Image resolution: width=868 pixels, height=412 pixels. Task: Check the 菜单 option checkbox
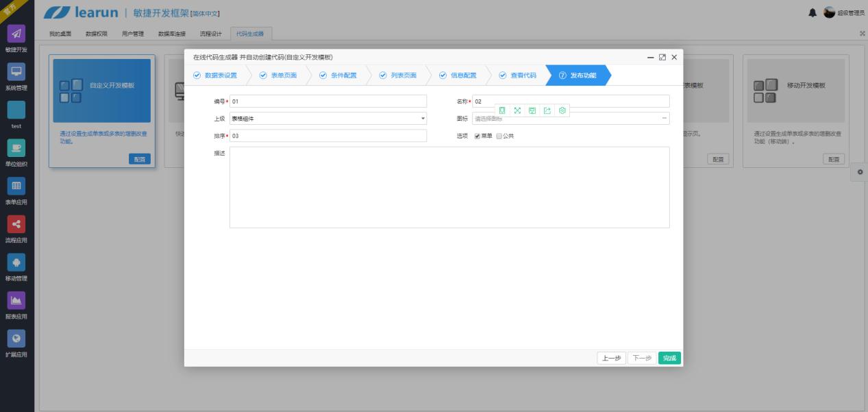pyautogui.click(x=478, y=136)
